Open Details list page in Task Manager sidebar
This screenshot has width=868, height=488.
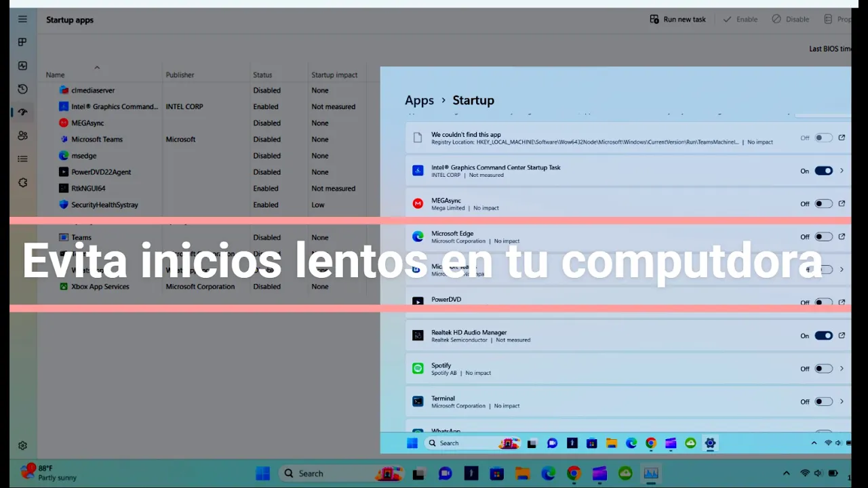click(x=22, y=159)
